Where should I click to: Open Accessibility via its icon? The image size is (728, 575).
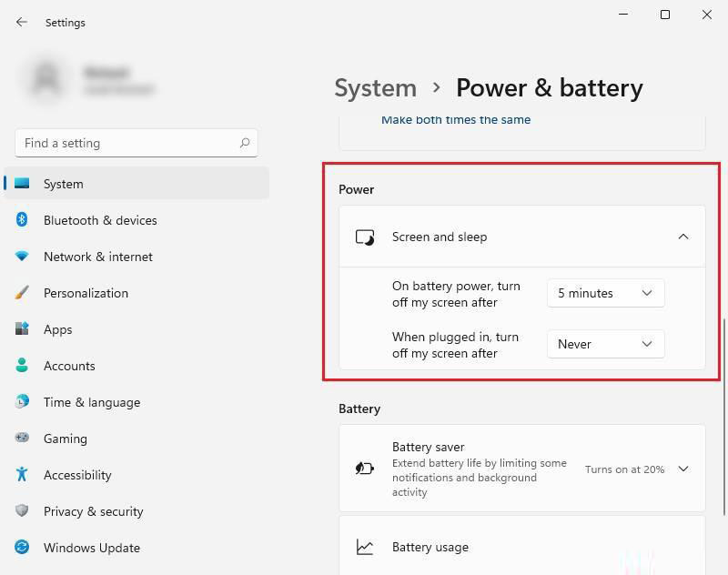[x=22, y=475]
